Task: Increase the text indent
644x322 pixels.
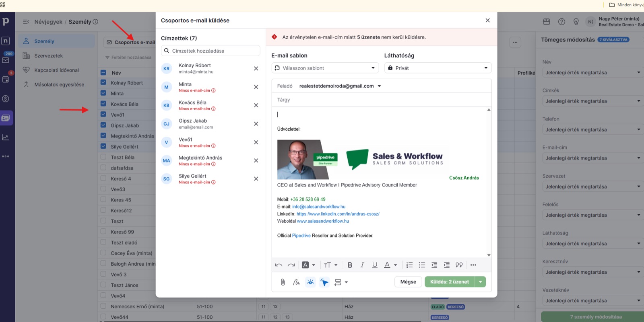Action: pyautogui.click(x=447, y=265)
